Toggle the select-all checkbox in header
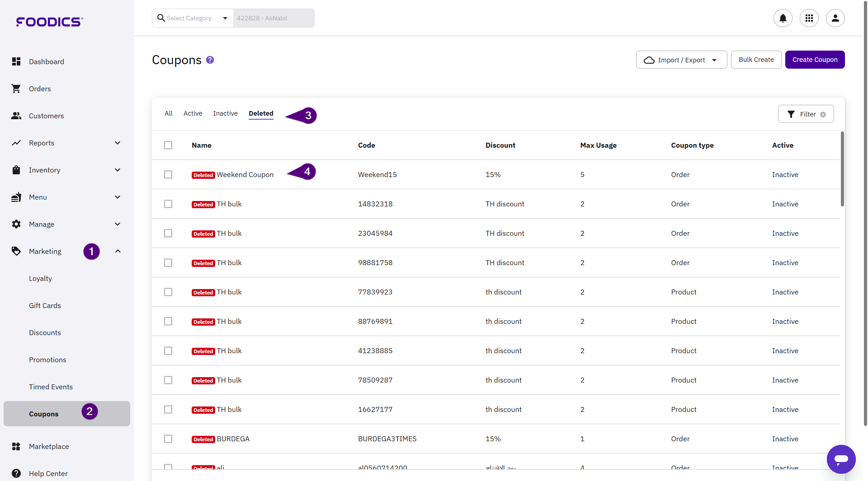868x481 pixels. point(168,145)
